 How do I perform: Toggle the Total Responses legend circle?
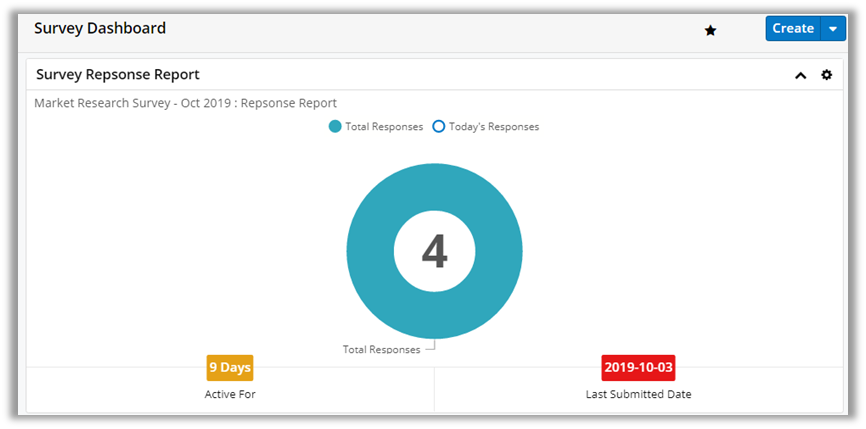[334, 127]
